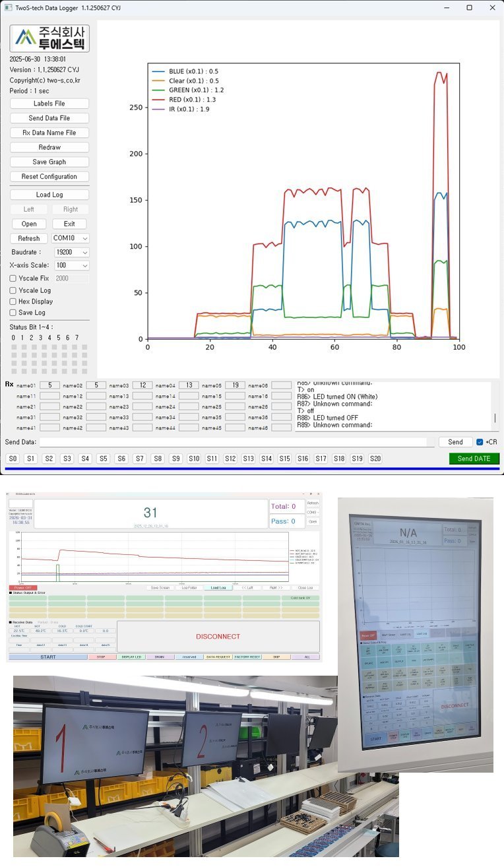Click the green Send DATE button
The image size is (504, 867).
pyautogui.click(x=474, y=459)
